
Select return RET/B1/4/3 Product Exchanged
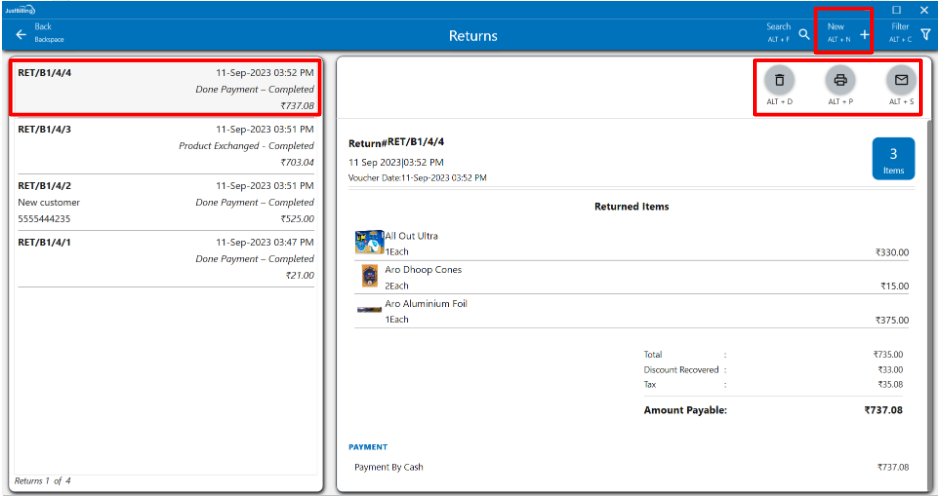(x=165, y=145)
